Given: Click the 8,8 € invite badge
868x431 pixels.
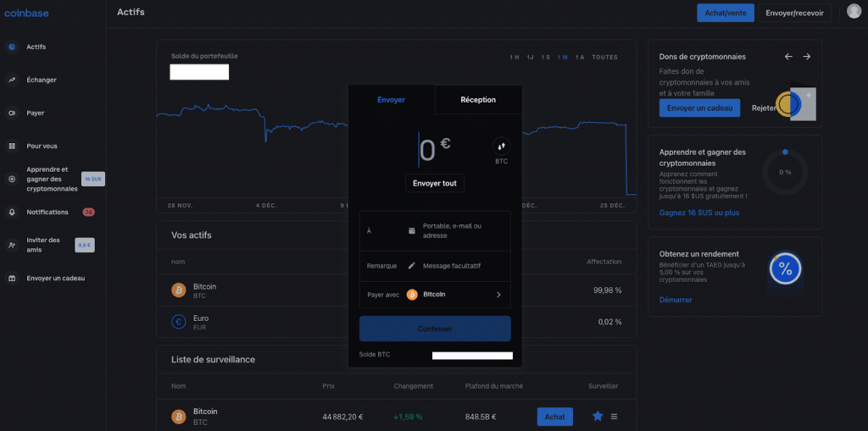Looking at the screenshot, I should [x=85, y=245].
